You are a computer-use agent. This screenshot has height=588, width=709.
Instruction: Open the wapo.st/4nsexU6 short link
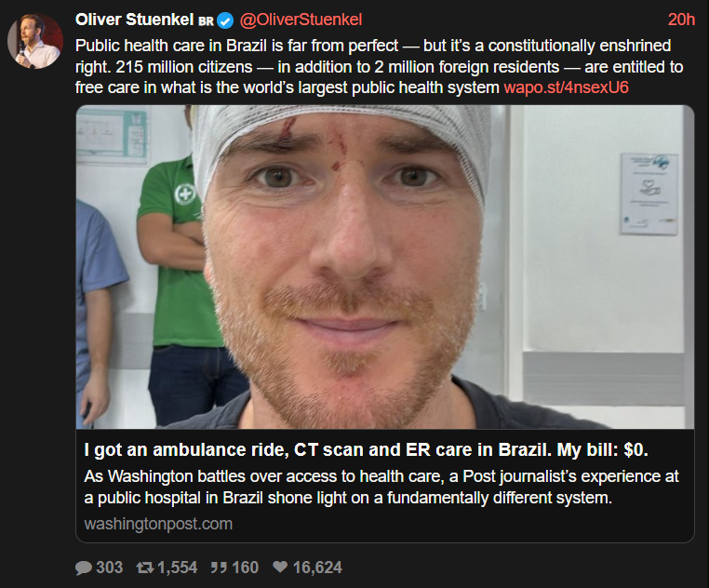click(566, 87)
